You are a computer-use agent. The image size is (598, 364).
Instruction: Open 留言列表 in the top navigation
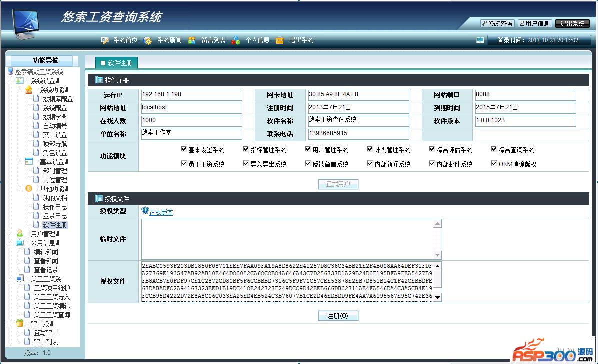pyautogui.click(x=213, y=40)
